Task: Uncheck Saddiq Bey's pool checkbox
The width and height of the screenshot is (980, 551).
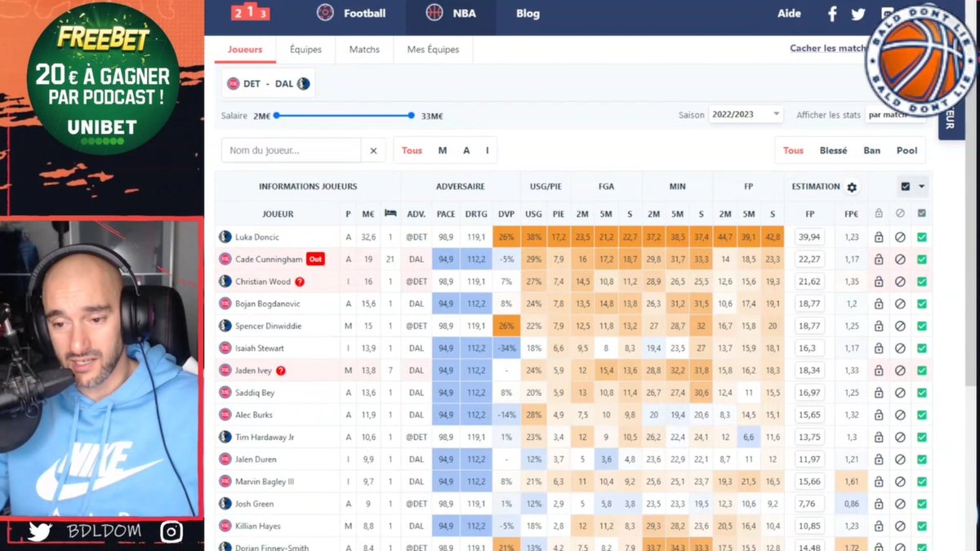Action: 922,393
